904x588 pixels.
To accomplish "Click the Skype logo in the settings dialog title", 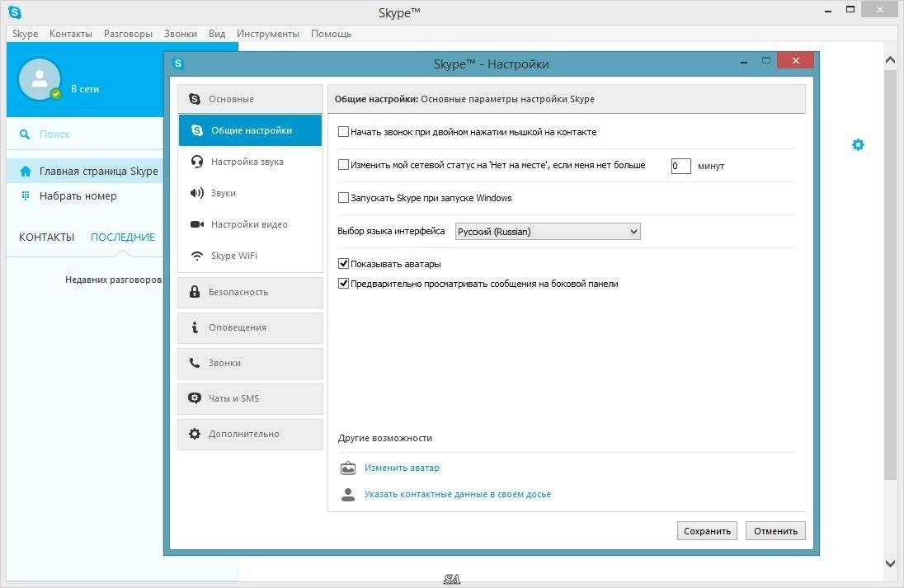I will pyautogui.click(x=178, y=64).
